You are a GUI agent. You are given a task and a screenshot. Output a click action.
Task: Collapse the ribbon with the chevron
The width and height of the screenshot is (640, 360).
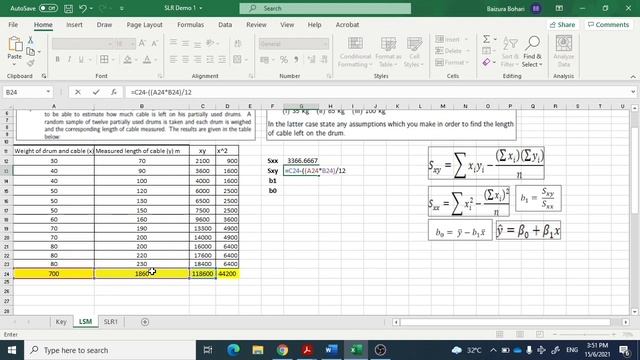click(633, 76)
